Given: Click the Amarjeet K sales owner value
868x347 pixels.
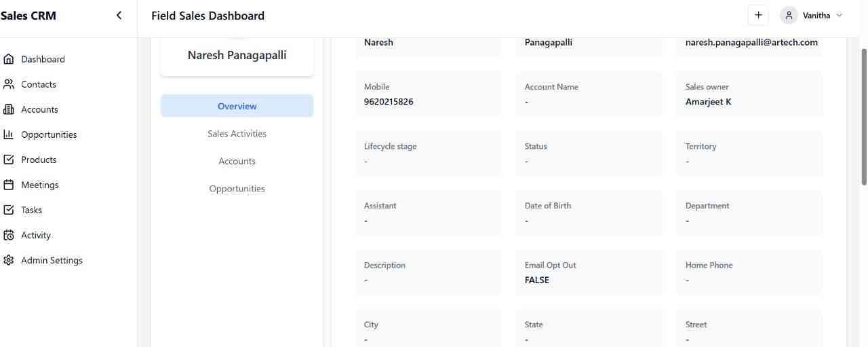Looking at the screenshot, I should click(708, 102).
